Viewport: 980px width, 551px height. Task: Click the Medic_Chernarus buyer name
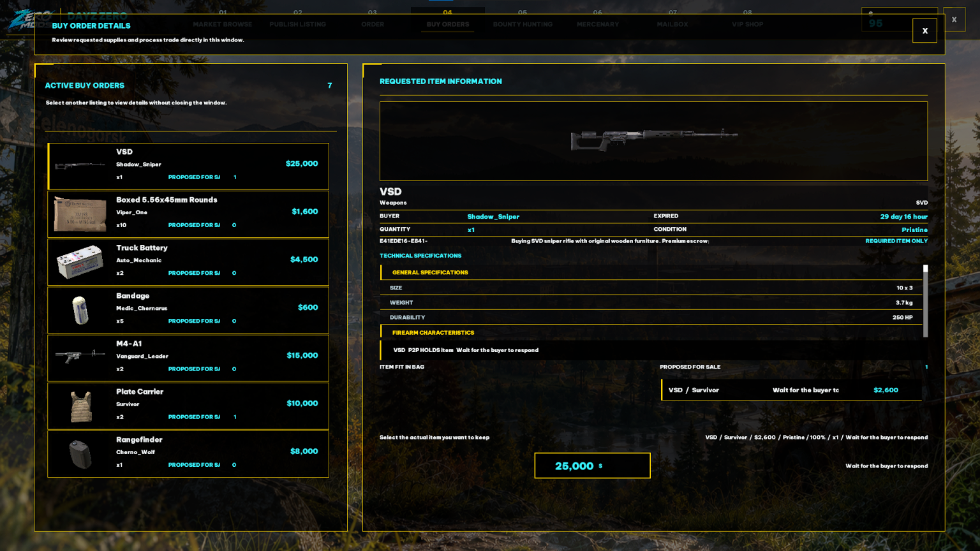pyautogui.click(x=142, y=308)
